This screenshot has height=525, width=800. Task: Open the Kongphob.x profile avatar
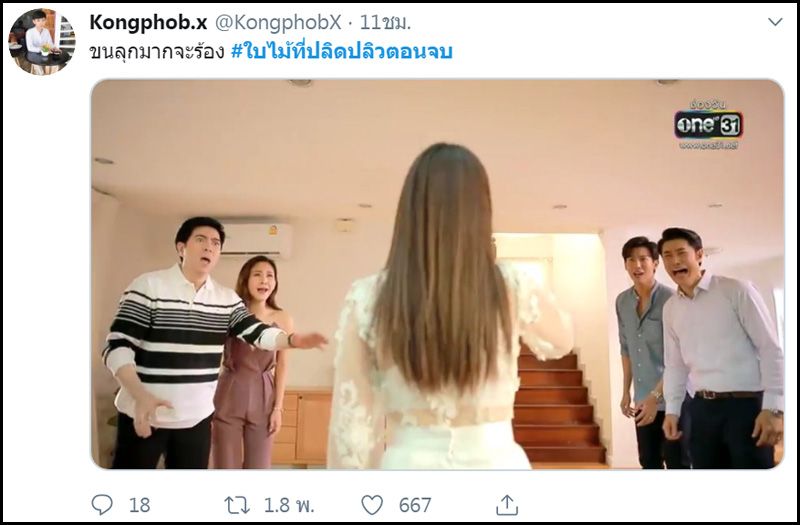pyautogui.click(x=42, y=42)
